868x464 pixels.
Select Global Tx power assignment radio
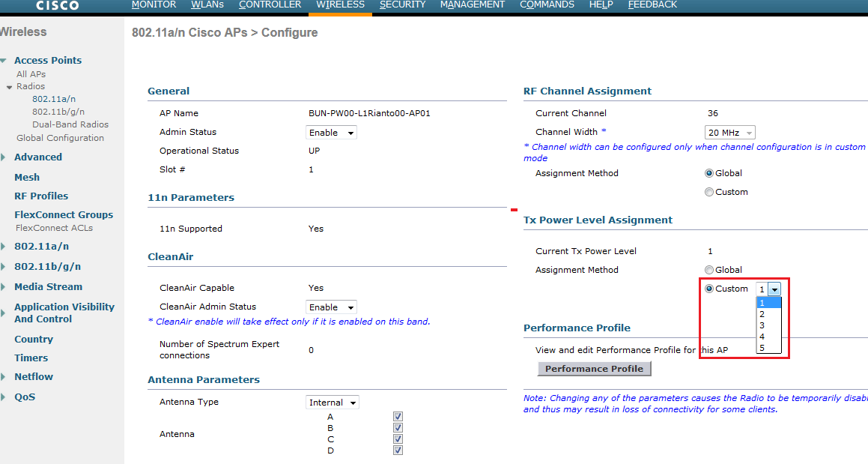709,270
